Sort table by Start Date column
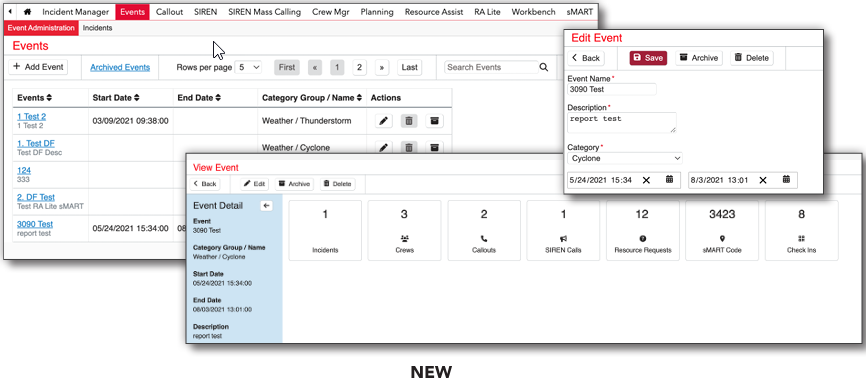 pos(116,98)
